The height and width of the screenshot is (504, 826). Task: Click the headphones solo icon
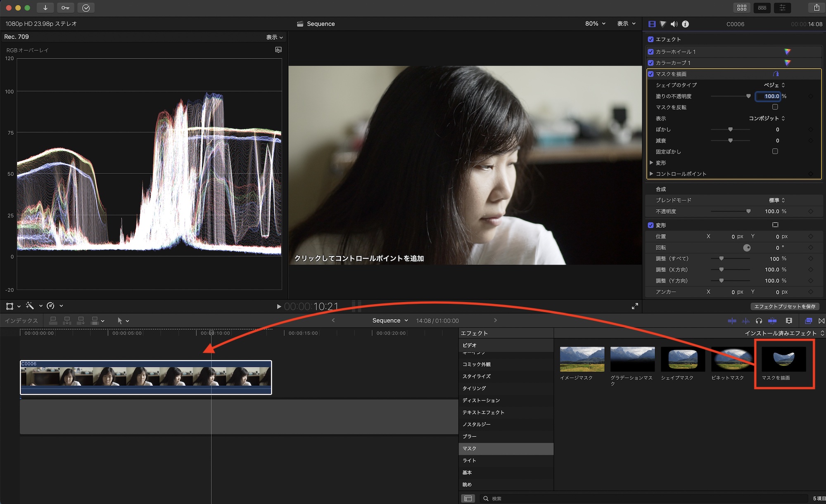point(759,321)
